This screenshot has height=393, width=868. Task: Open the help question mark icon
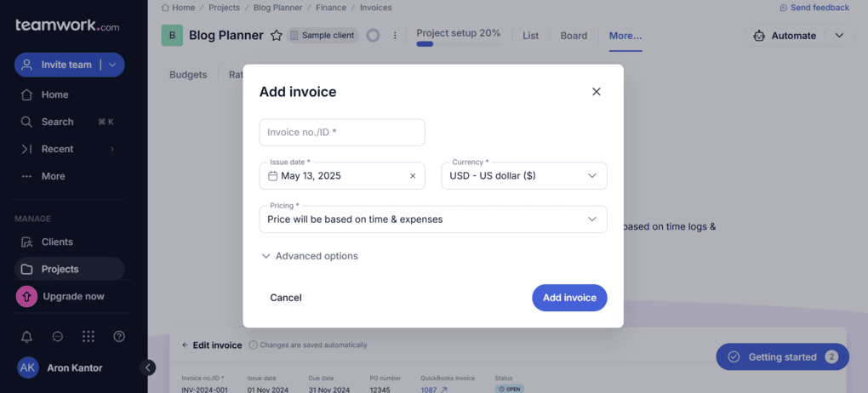(x=119, y=337)
